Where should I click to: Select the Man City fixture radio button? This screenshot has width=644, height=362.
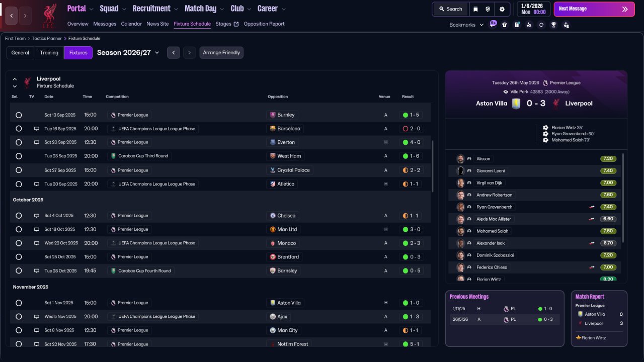point(19,330)
